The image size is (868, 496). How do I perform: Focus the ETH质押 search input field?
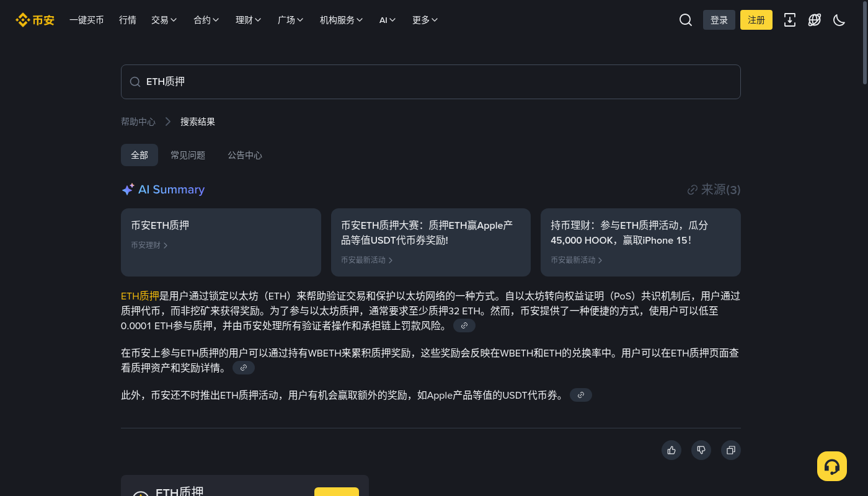(431, 82)
